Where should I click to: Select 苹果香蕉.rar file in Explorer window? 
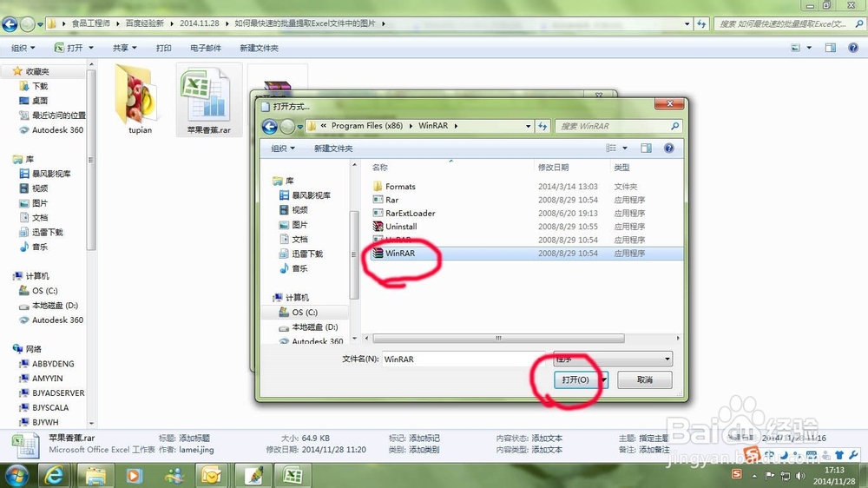[x=208, y=100]
